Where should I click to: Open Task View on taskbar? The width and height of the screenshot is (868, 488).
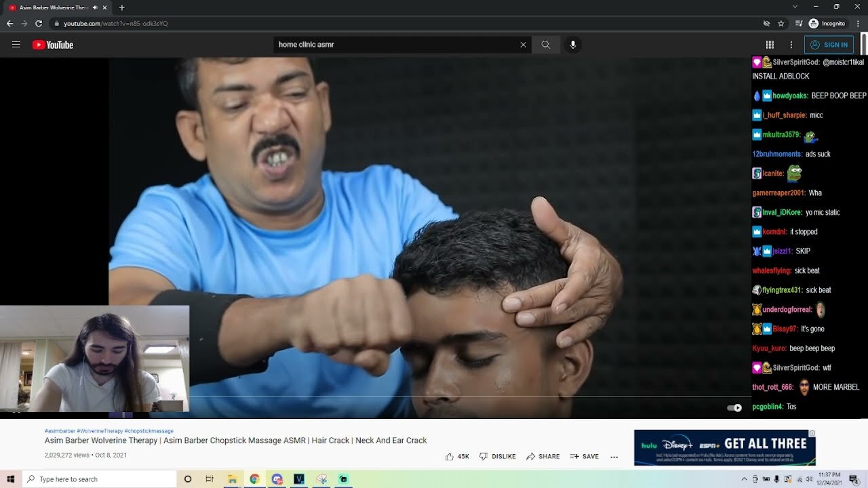210,479
